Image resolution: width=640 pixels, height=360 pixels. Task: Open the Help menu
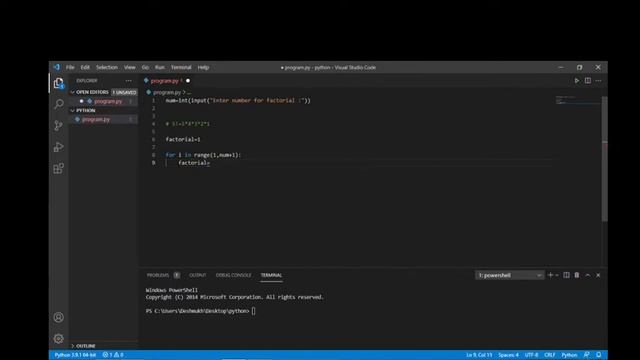coord(203,67)
